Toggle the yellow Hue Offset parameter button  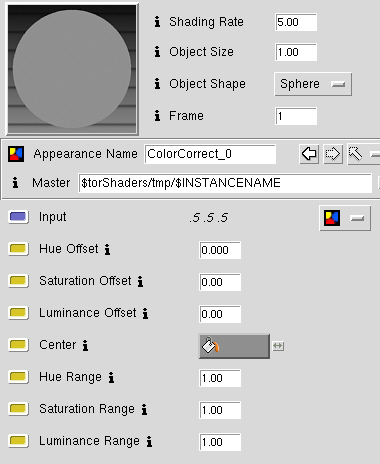pyautogui.click(x=18, y=249)
